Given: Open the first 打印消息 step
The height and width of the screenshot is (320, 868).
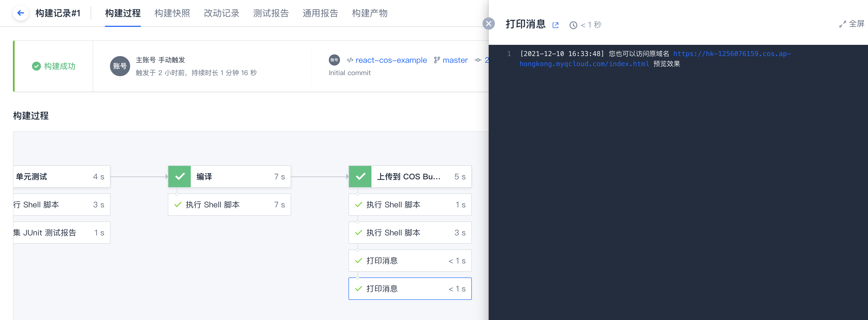Looking at the screenshot, I should coord(410,260).
